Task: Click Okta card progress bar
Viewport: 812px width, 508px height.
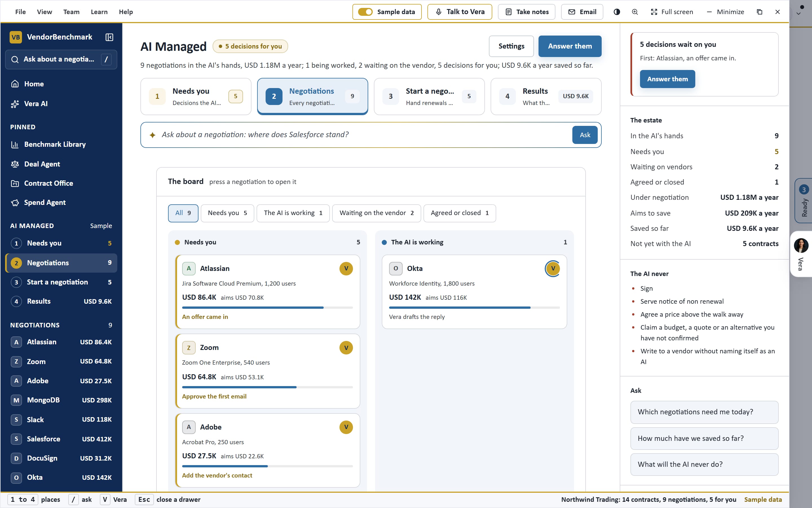Action: tap(474, 308)
